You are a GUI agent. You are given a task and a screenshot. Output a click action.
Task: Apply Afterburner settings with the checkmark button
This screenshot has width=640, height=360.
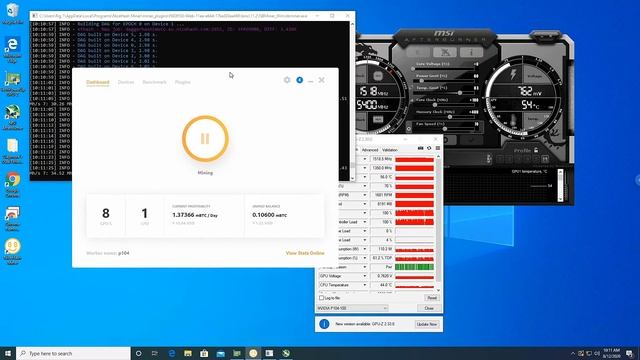(472, 140)
